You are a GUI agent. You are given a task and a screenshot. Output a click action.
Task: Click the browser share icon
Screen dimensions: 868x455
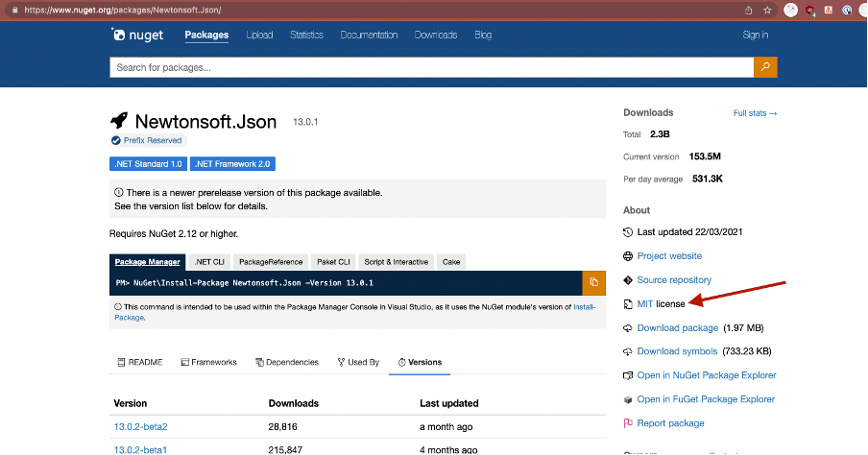pyautogui.click(x=748, y=10)
